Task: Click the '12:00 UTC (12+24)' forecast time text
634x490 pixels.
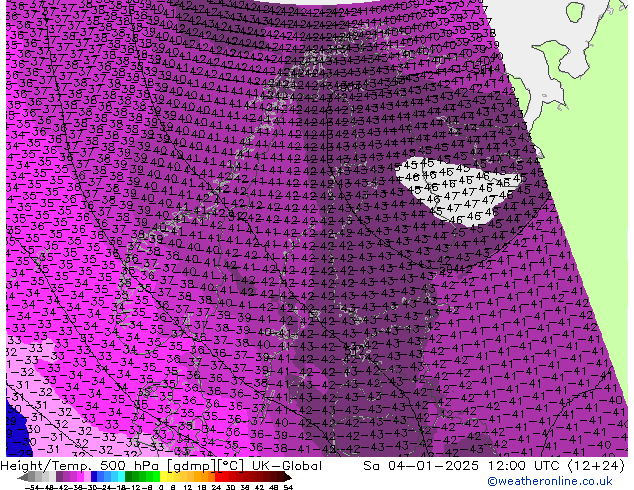Action: click(x=556, y=466)
